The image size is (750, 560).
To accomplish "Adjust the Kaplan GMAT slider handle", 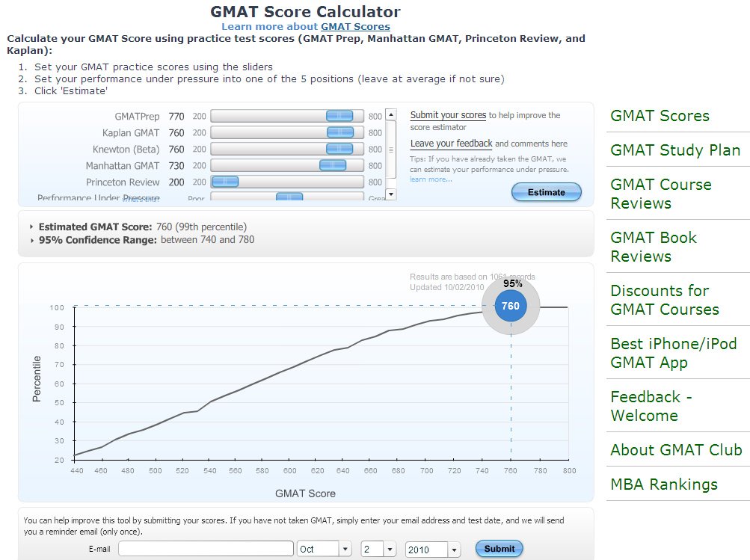I will click(x=340, y=132).
